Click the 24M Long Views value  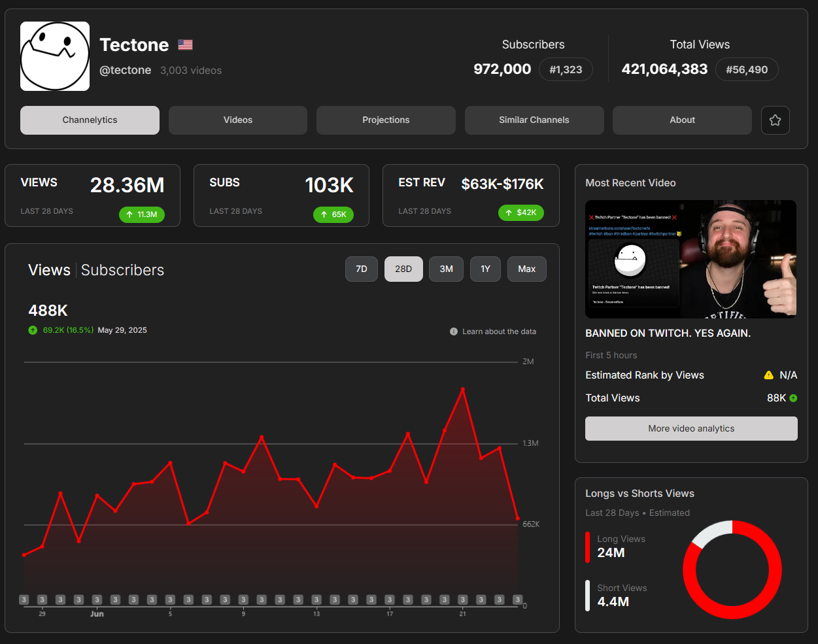pos(611,552)
